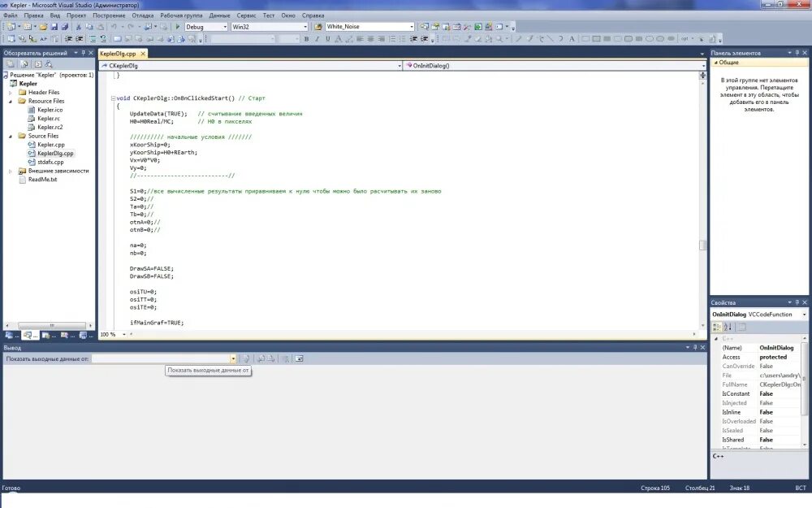Click the Alphabetical sort icon in Properties panel
The image size is (812, 508).
click(x=728, y=327)
